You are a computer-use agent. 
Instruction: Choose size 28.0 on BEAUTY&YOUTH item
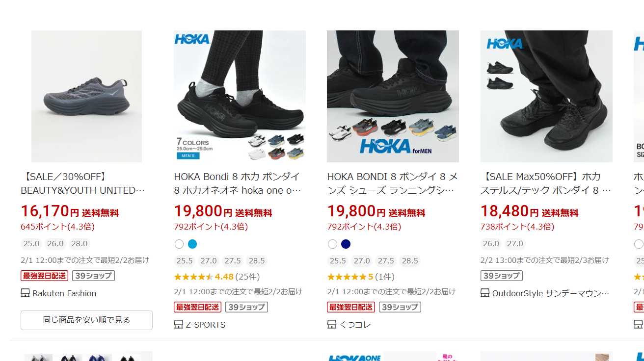click(79, 244)
